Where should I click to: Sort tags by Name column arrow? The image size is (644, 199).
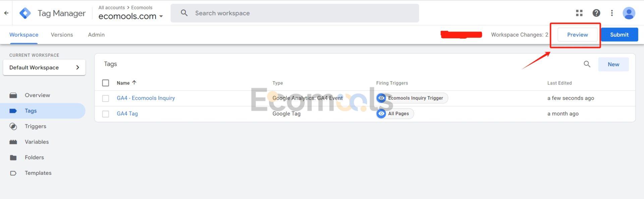click(134, 83)
